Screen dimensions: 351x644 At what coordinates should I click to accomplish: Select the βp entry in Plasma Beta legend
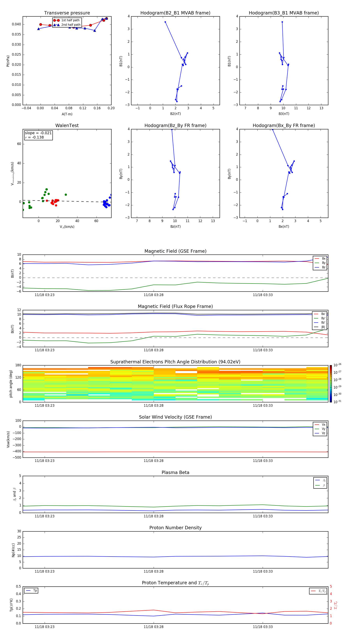click(x=320, y=480)
